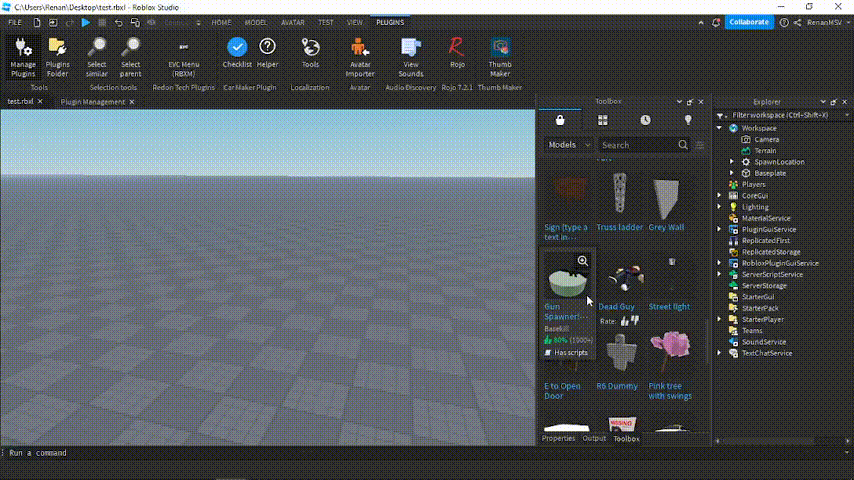Open the Checklist plugin

click(237, 53)
